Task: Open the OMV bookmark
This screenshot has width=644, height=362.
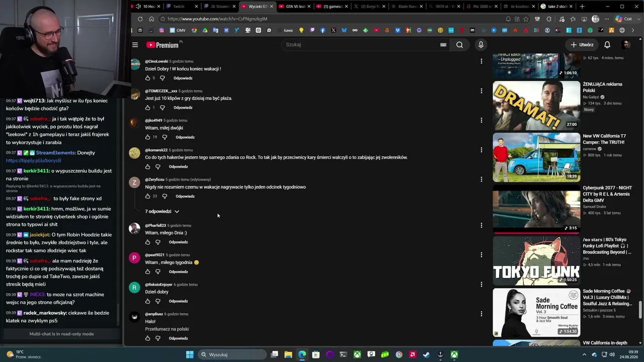Action: click(178, 30)
